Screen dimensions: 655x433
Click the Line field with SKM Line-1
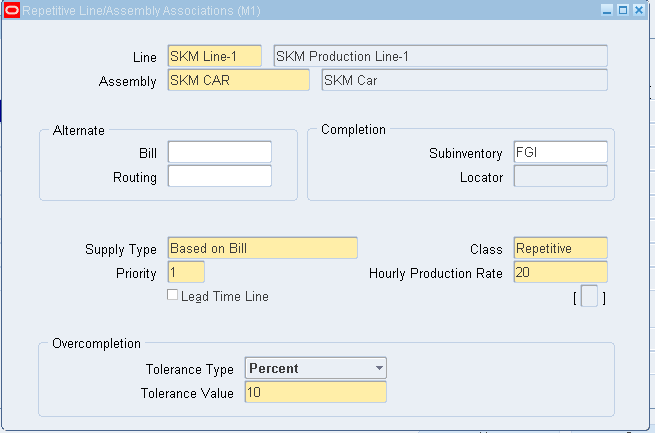click(215, 56)
